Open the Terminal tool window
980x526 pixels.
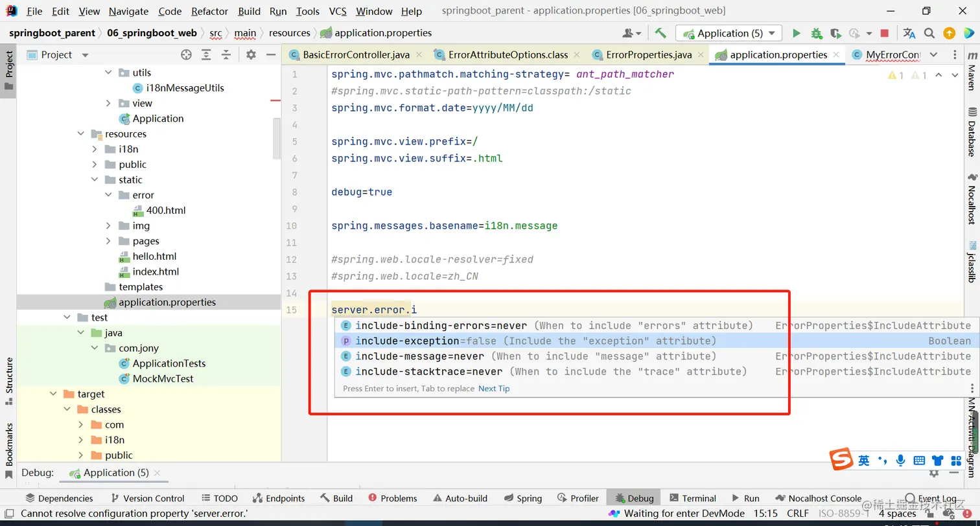pos(692,498)
